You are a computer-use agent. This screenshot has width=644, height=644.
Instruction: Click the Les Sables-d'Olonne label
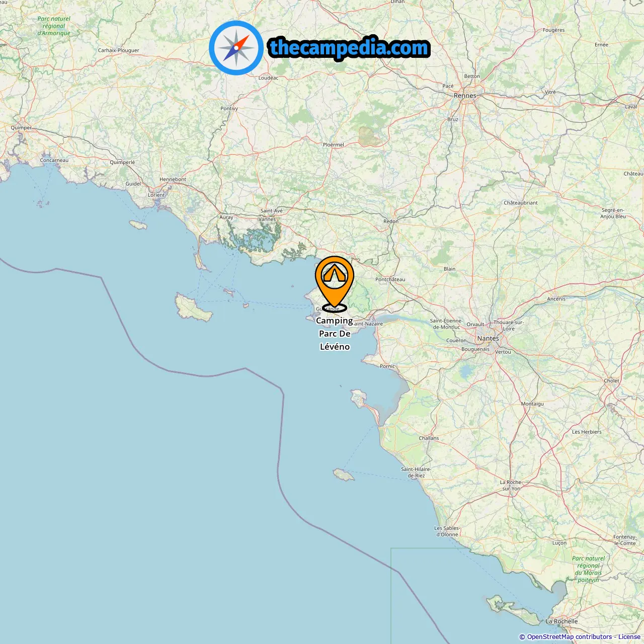point(447,531)
